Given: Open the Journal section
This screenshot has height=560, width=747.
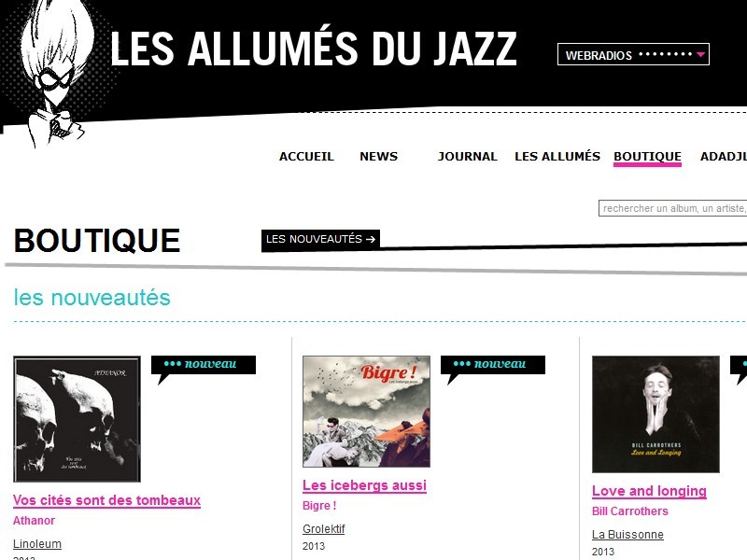Looking at the screenshot, I should click(468, 156).
